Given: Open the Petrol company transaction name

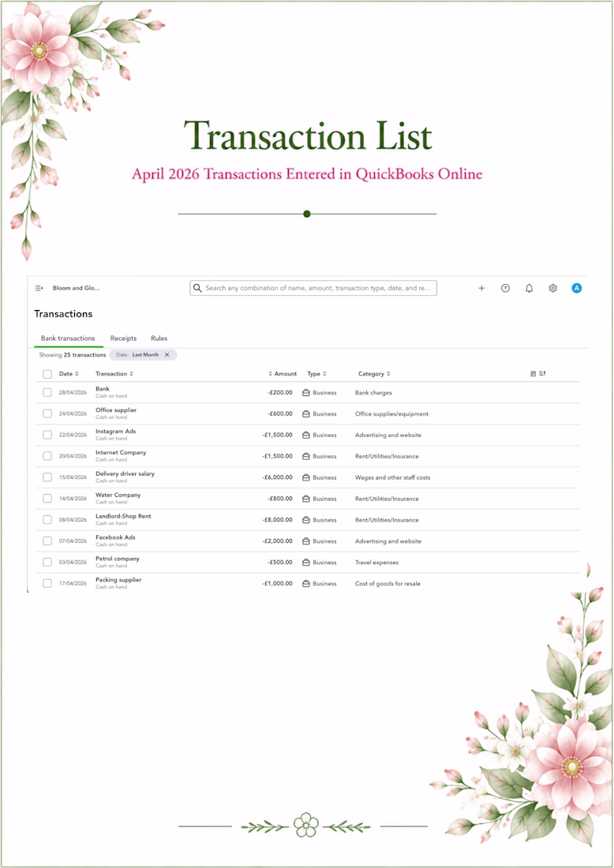Looking at the screenshot, I should (118, 559).
